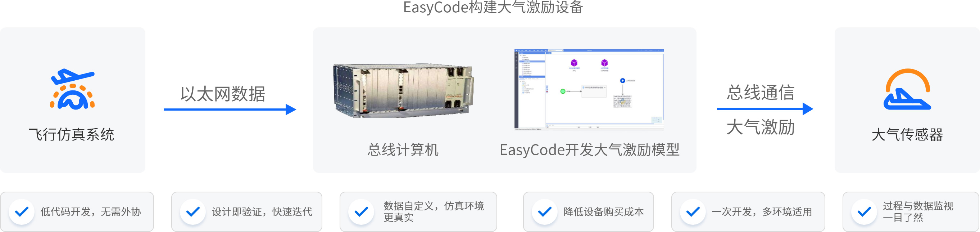Click the checkmark next to 低代码开发，无需外协
Image resolution: width=980 pixels, height=232 pixels.
[x=22, y=211]
